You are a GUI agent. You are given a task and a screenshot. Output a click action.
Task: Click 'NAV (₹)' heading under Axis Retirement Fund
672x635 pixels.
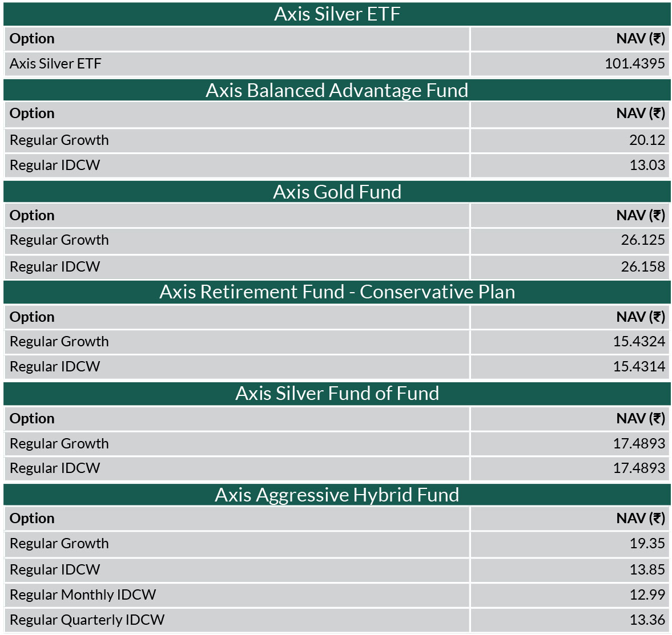click(x=641, y=317)
